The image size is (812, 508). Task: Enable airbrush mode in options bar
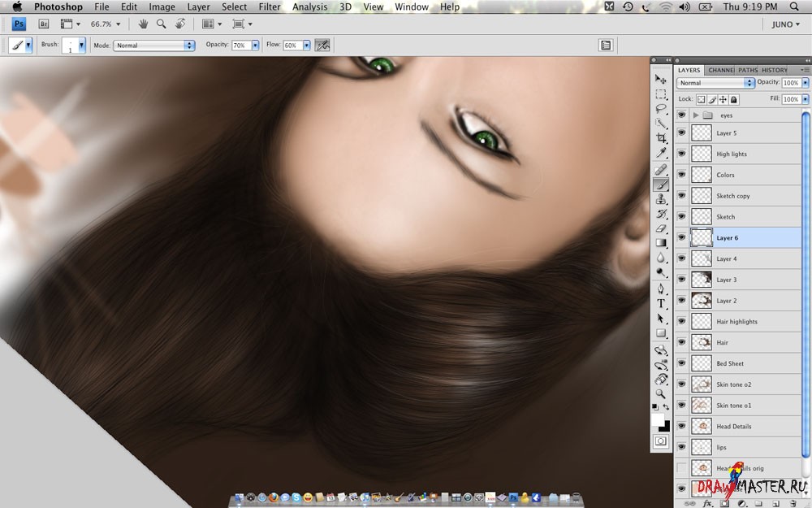(322, 45)
